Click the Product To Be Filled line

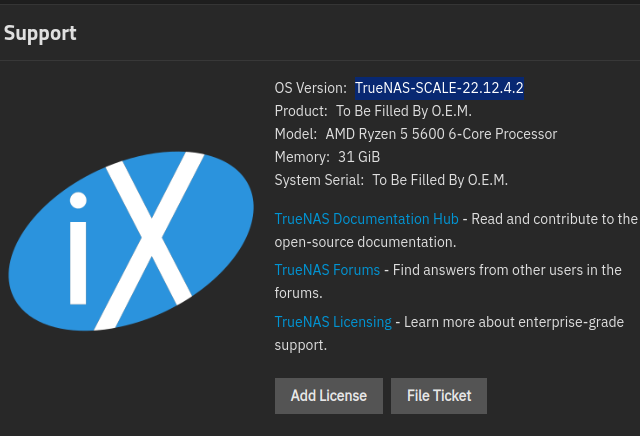pyautogui.click(x=372, y=111)
